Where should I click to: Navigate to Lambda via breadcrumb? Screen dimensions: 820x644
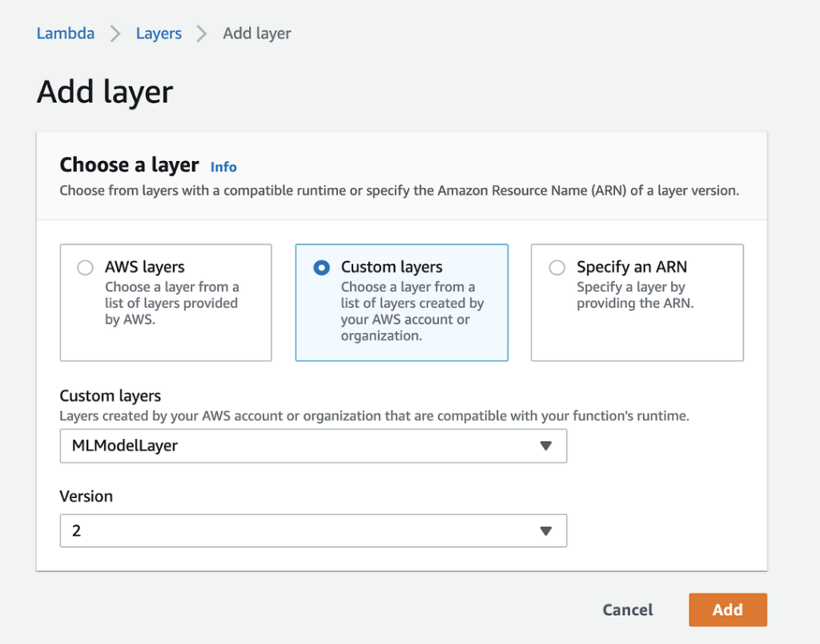tap(65, 33)
